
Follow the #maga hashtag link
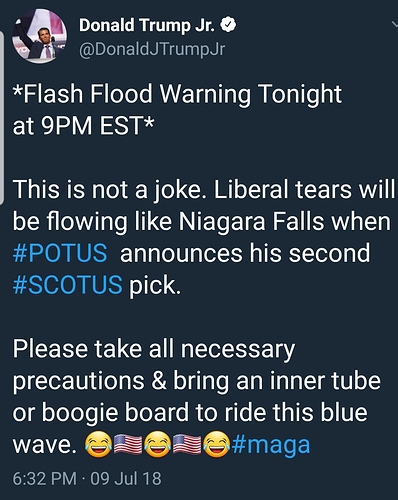pyautogui.click(x=271, y=445)
